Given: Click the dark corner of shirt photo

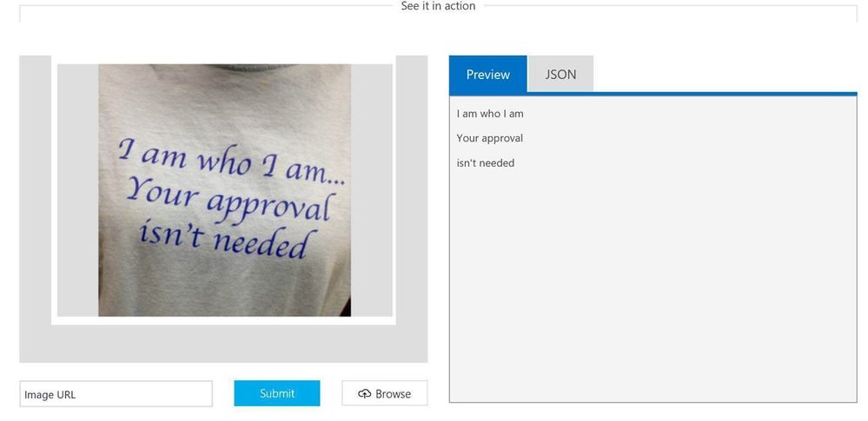Looking at the screenshot, I should 347,307.
